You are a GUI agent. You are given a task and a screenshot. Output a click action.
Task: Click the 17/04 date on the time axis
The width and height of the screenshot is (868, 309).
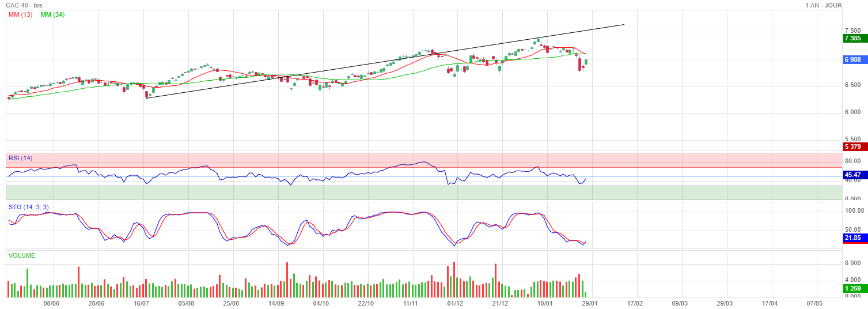pos(770,303)
